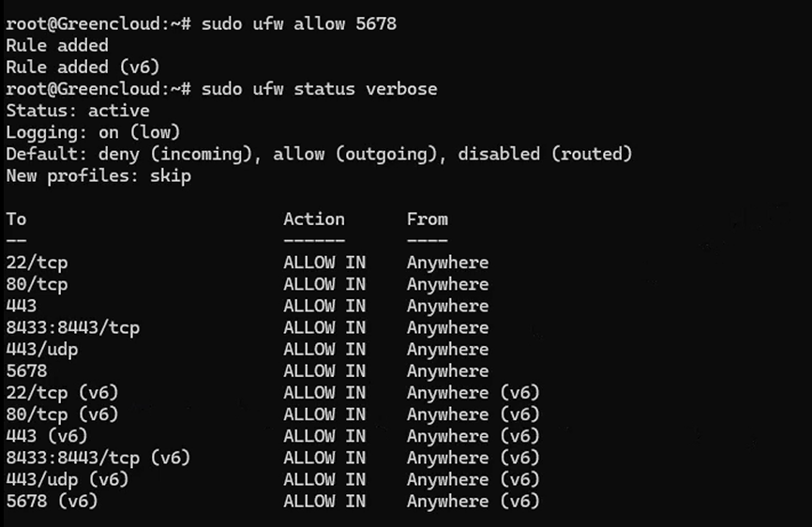
Task: Click the 22/tcp rule entry
Action: (37, 263)
